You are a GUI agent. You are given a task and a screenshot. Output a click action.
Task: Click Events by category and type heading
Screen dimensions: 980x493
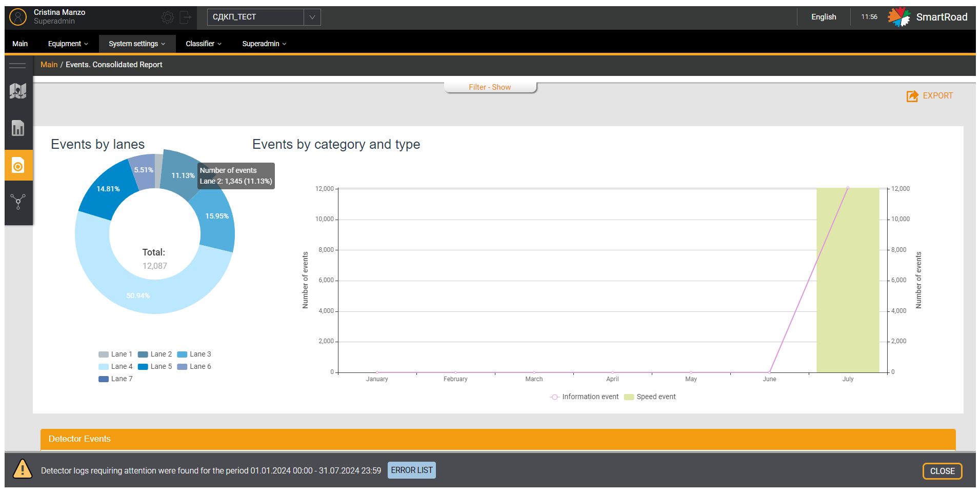click(x=336, y=145)
